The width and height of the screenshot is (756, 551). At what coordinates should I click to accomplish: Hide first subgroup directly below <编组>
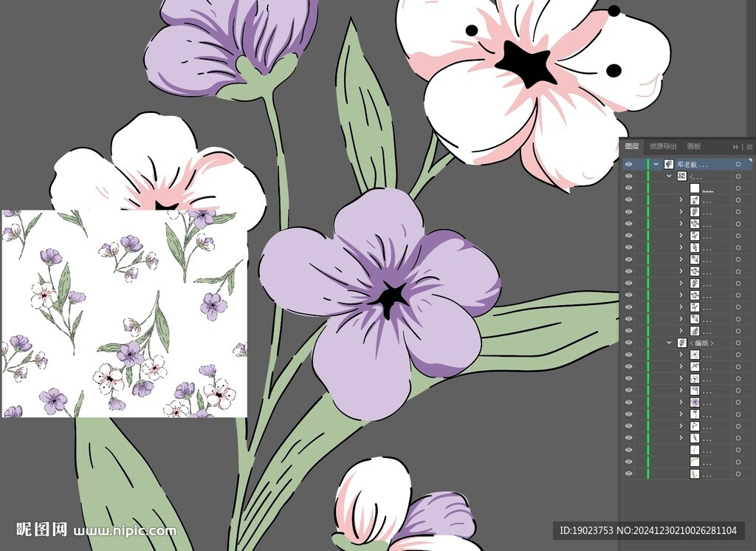[x=629, y=355]
